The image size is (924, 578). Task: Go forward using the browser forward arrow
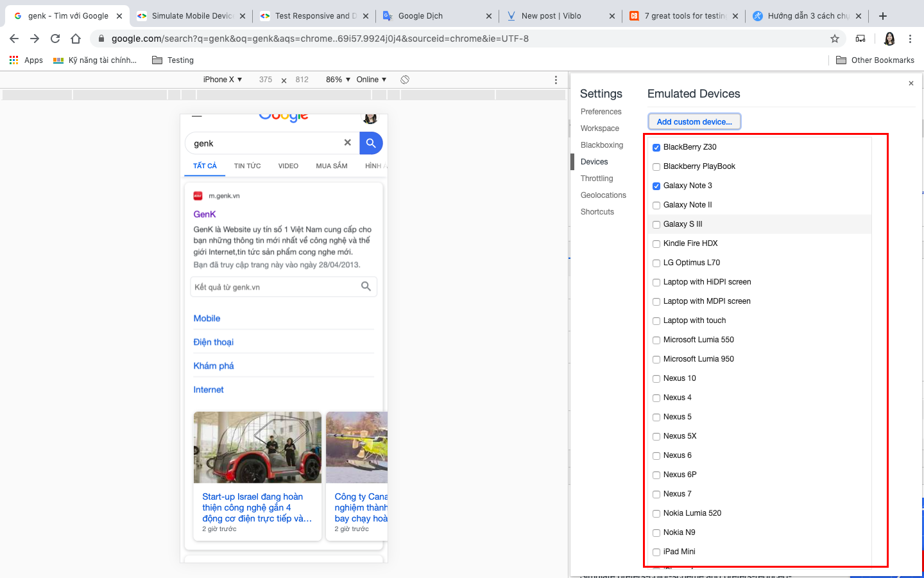[35, 39]
